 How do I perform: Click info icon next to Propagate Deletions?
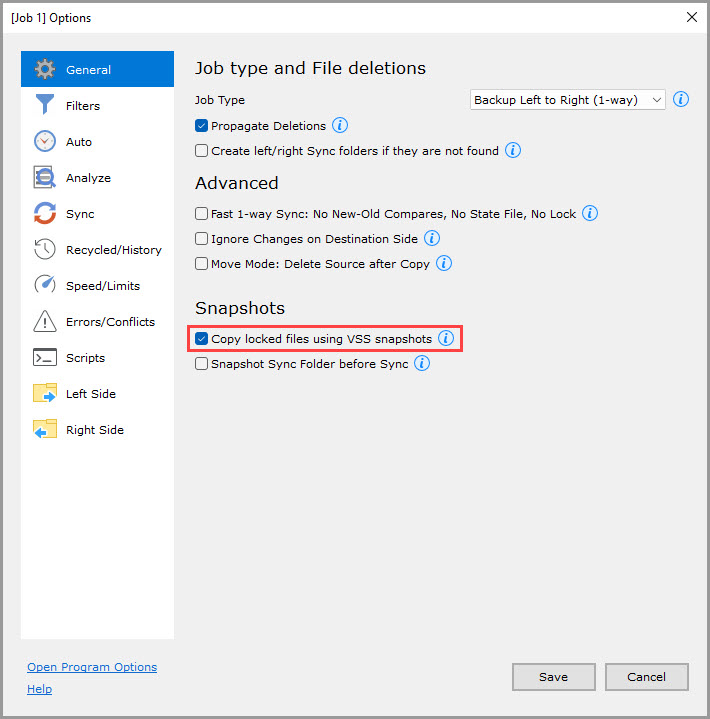pos(340,126)
